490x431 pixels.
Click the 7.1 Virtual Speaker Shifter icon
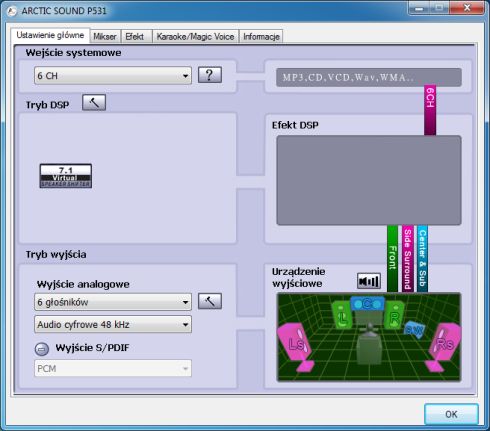[x=66, y=176]
